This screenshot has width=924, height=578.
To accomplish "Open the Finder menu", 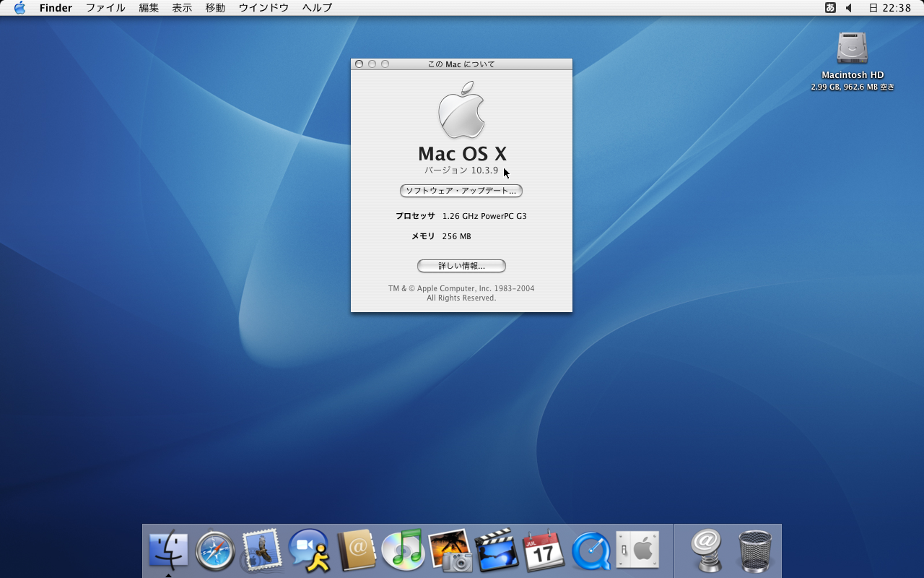I will (x=56, y=8).
